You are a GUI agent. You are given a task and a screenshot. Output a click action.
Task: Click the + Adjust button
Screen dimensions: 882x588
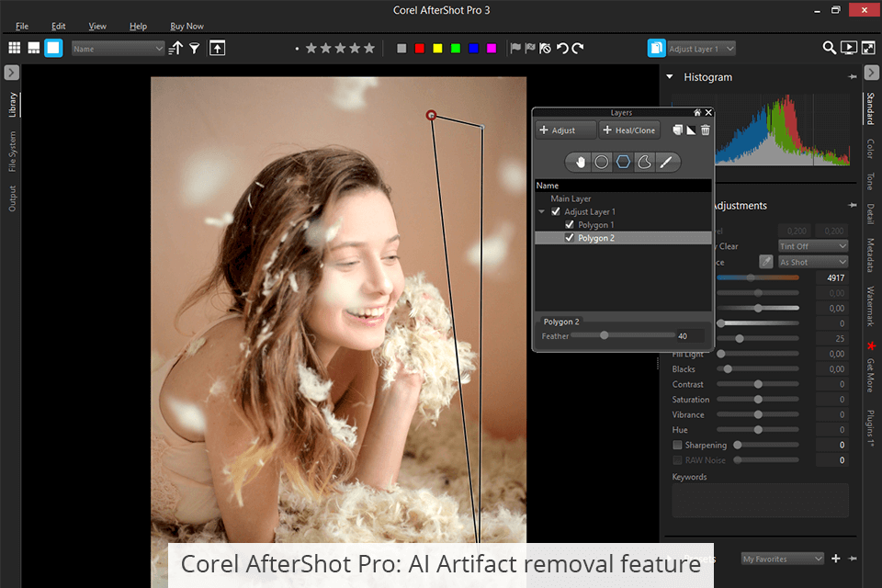566,130
